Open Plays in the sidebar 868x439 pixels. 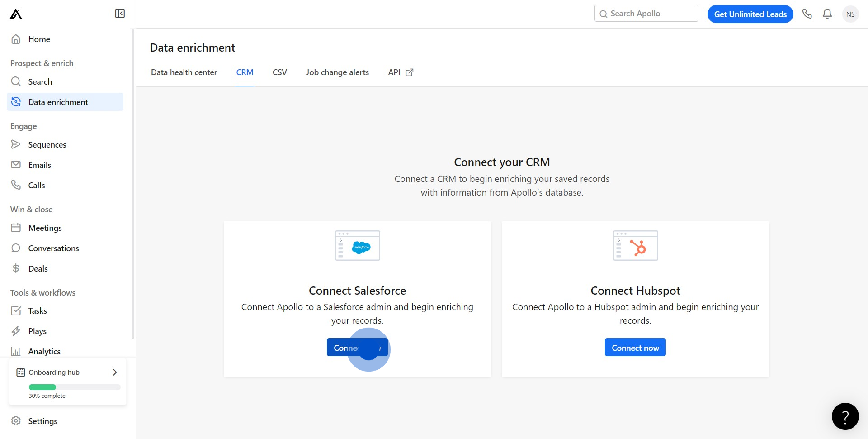[37, 331]
